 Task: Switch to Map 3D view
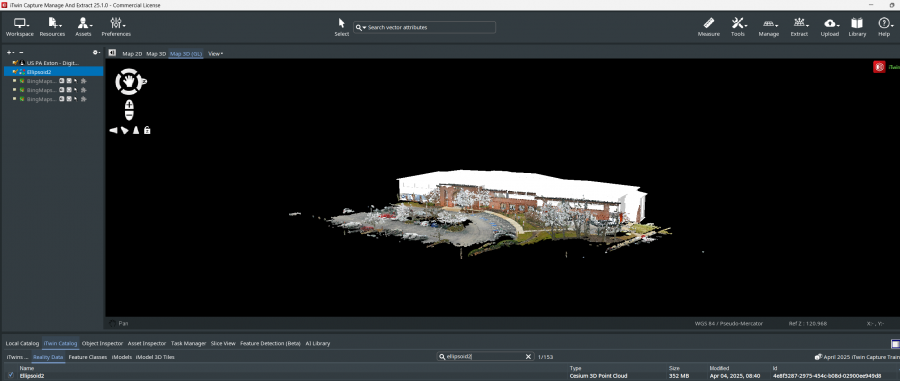[156, 53]
